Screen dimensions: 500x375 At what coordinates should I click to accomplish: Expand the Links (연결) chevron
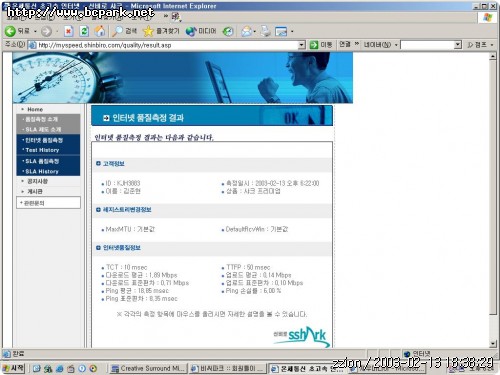pyautogui.click(x=357, y=44)
